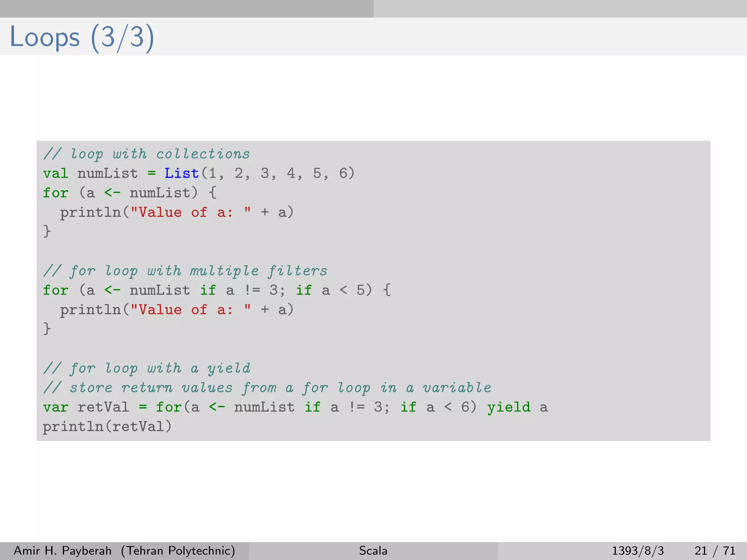Click the comment '// for loop with a yield'
Screen dimensions: 747x560
147,368
